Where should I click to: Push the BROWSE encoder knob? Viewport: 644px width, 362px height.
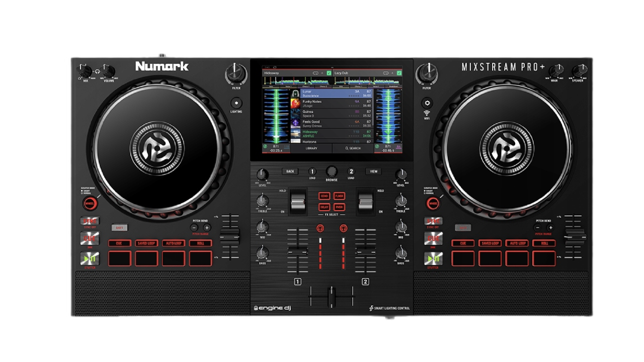click(x=332, y=171)
